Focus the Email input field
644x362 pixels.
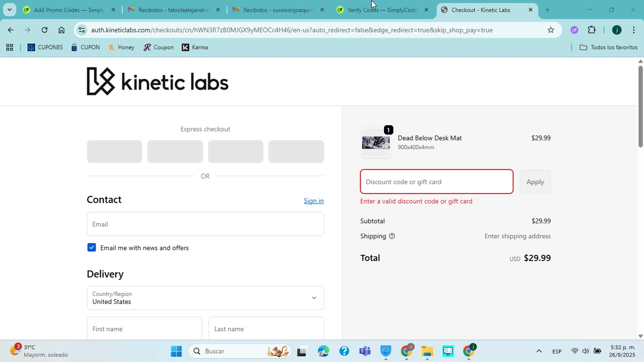205,224
